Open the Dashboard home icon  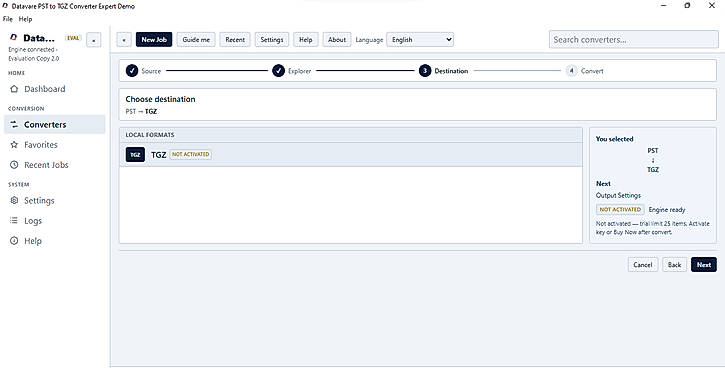pyautogui.click(x=14, y=89)
